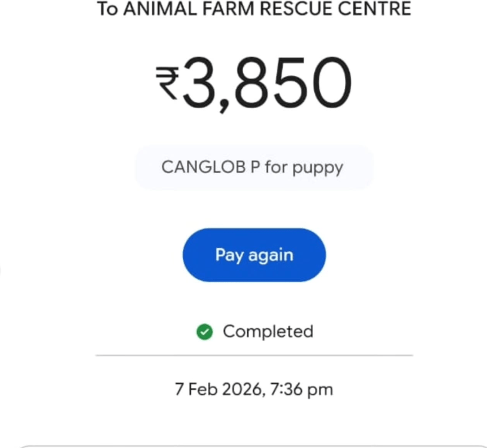Click the word "again" on blue button
This screenshot has height=448, width=487.
(x=271, y=256)
